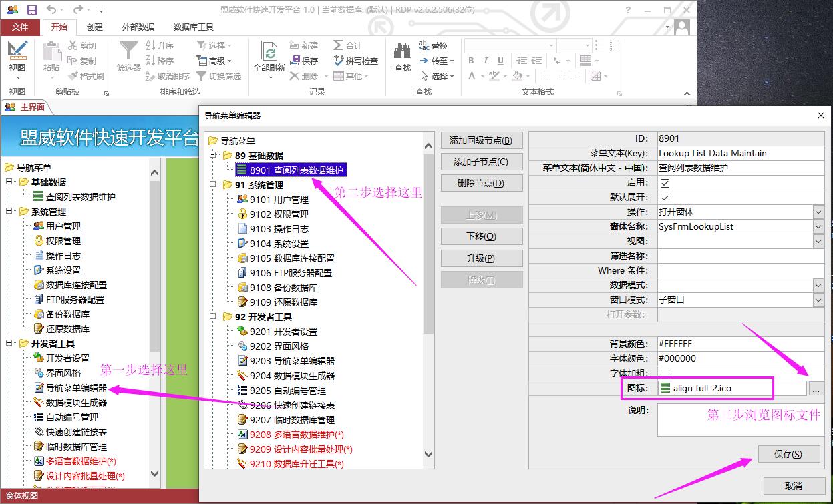Click the 合计 totals icon
This screenshot has height=504, width=833.
click(x=339, y=45)
